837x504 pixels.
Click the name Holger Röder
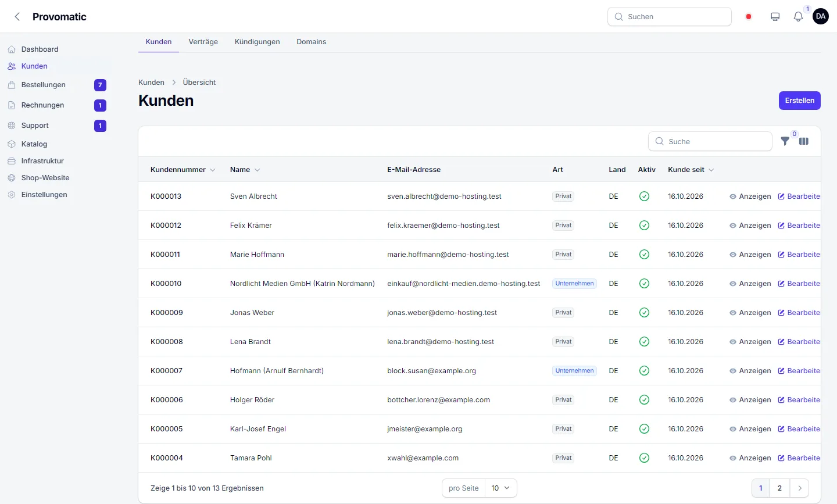coord(252,400)
